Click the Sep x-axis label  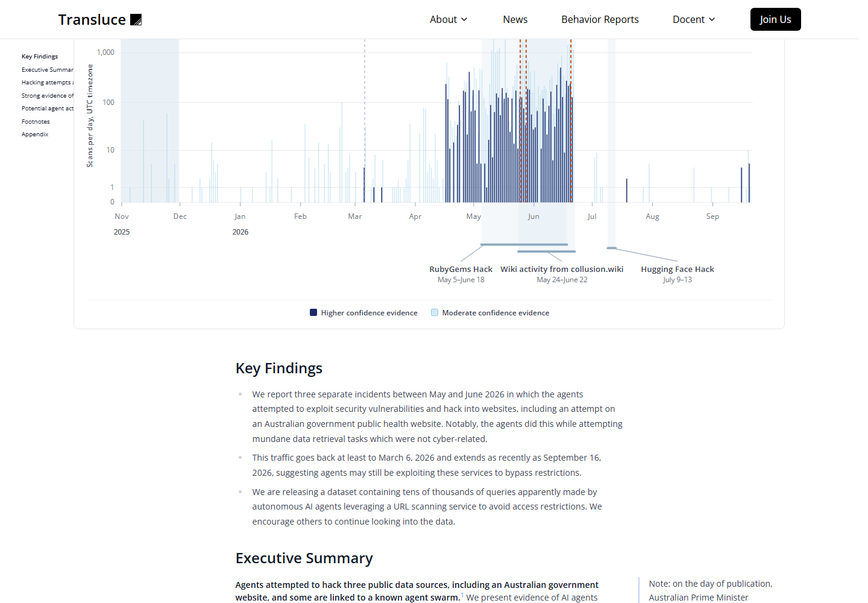tap(712, 216)
